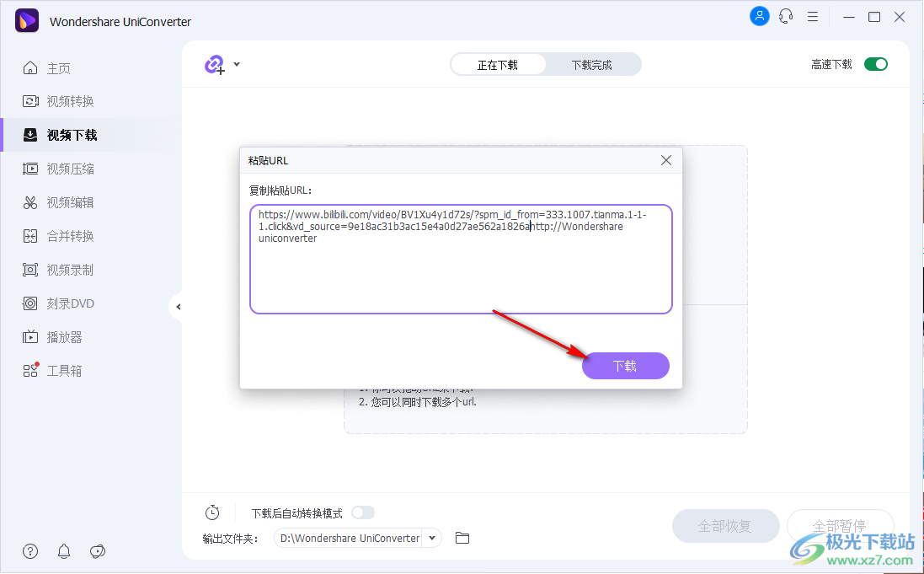Image resolution: width=924 pixels, height=574 pixels.
Task: Collapse the sidebar with the arrow handle
Action: coord(178,307)
